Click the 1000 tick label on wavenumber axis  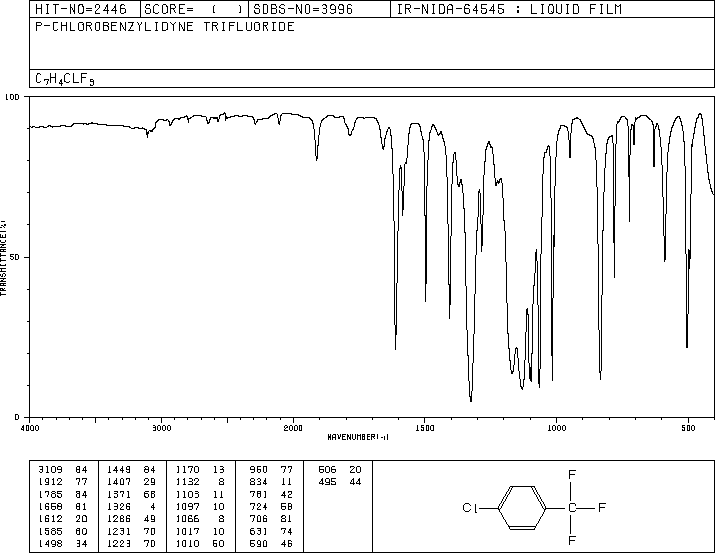point(556,428)
